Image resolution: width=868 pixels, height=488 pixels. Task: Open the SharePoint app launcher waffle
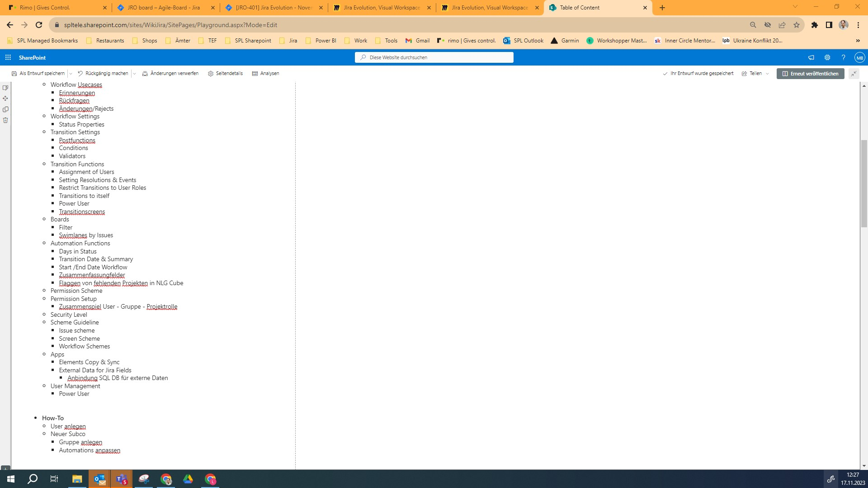(x=8, y=57)
